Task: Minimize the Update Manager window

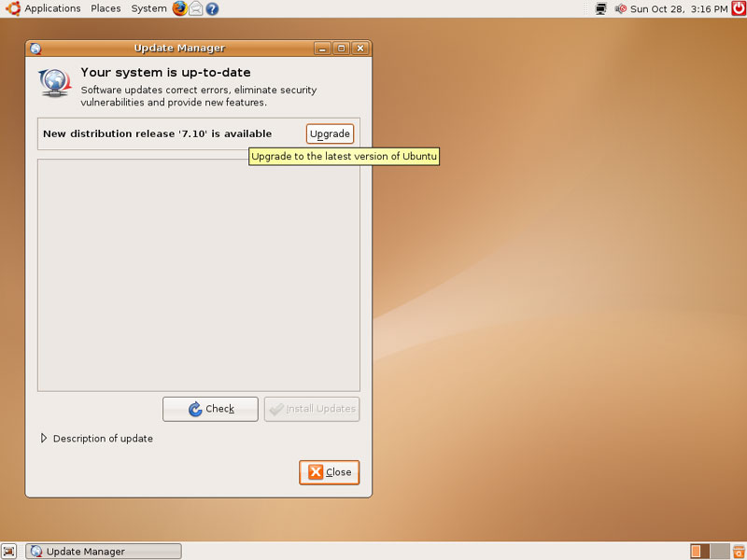Action: coord(322,49)
